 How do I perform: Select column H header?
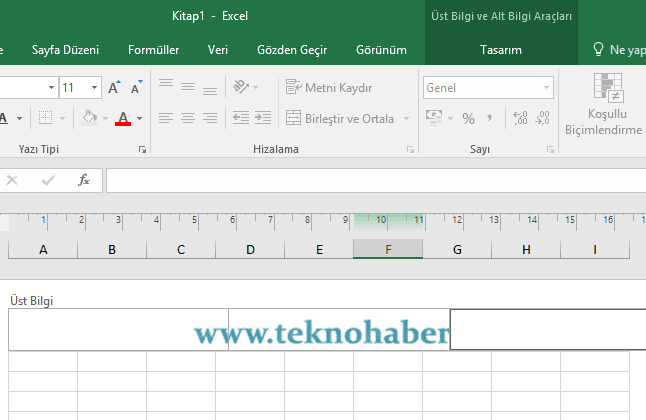[x=526, y=249]
